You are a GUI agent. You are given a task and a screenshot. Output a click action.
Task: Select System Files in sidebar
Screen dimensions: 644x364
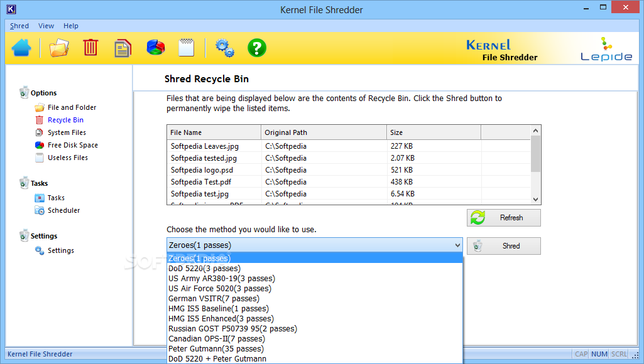67,132
